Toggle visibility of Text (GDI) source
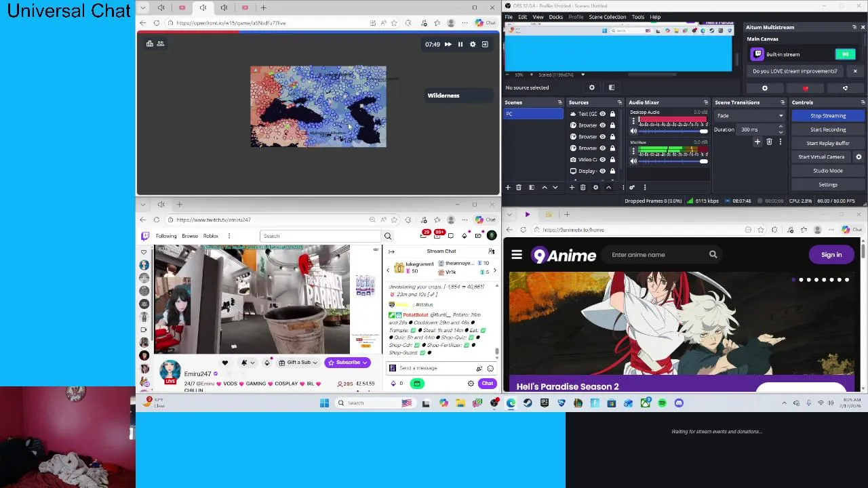 tap(602, 114)
